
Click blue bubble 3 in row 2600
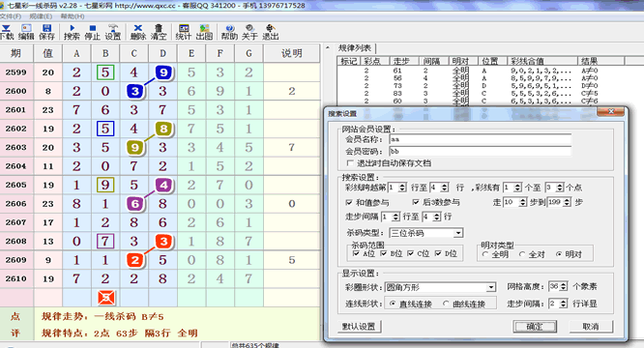(135, 91)
